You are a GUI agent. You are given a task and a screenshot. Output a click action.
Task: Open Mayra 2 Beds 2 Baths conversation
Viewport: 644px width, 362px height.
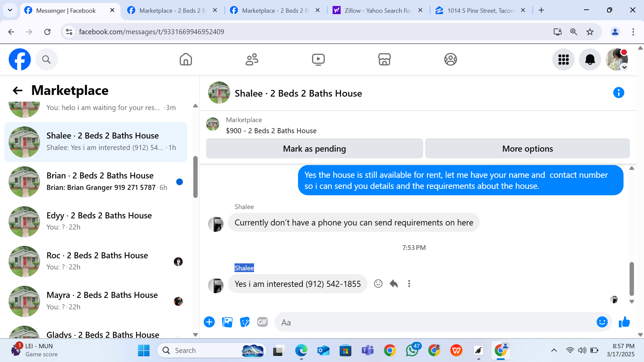coord(96,301)
